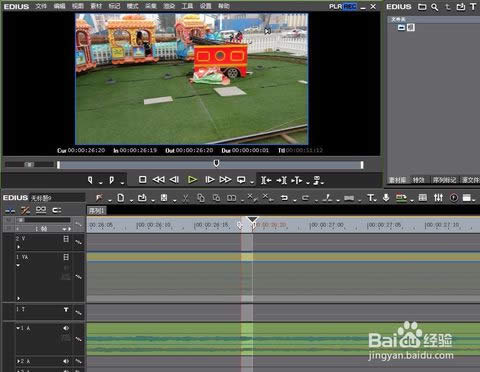Image resolution: width=480 pixels, height=372 pixels.
Task: Toggle ripple mode icon in timeline
Action: pyautogui.click(x=25, y=210)
